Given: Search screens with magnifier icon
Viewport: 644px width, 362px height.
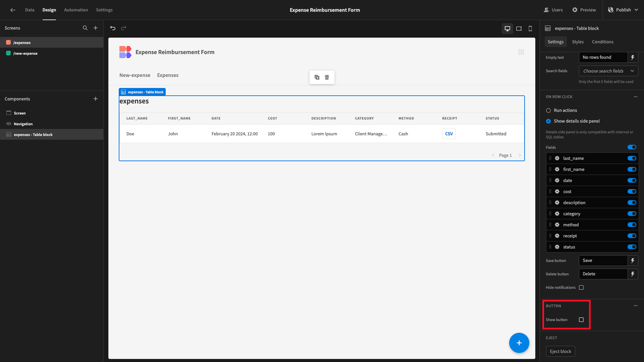Looking at the screenshot, I should (85, 28).
